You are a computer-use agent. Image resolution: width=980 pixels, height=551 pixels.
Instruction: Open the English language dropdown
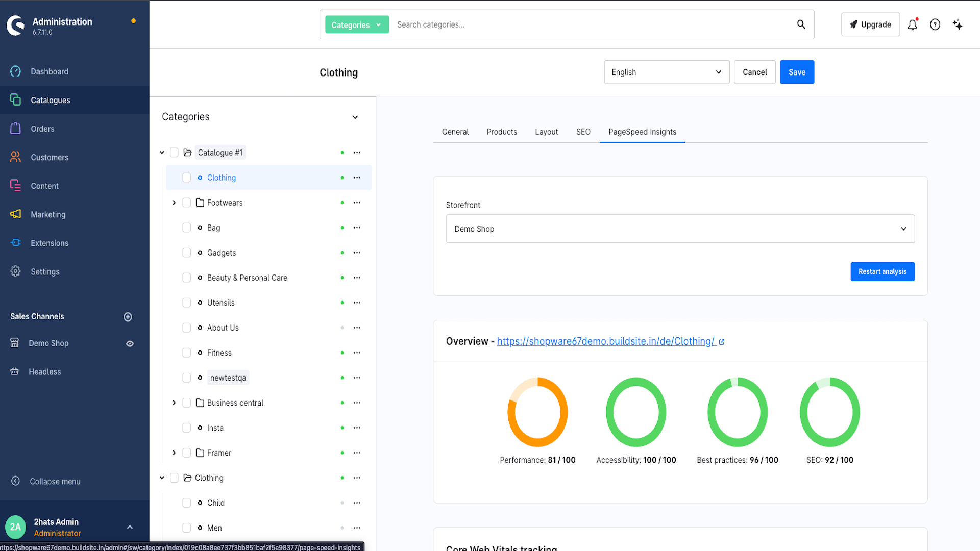pos(667,72)
